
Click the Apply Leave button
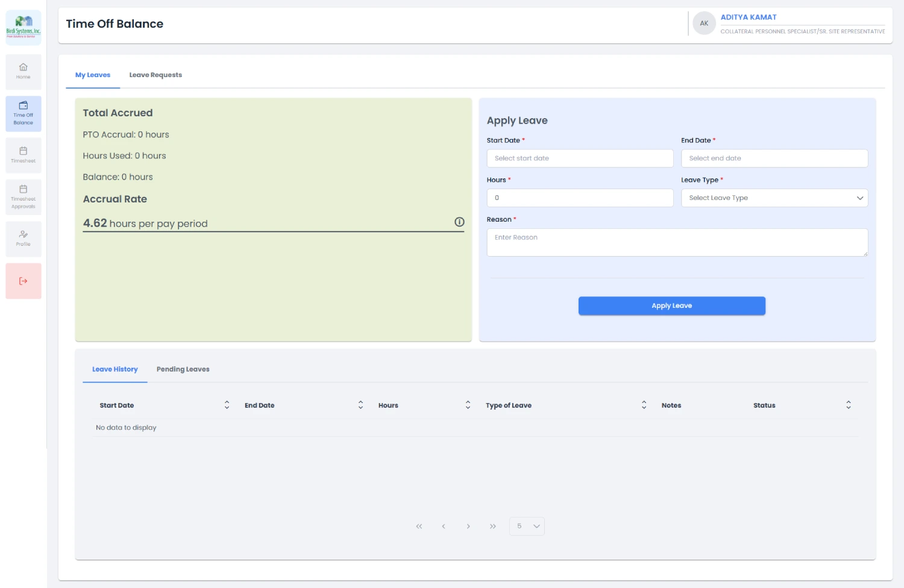[x=672, y=306]
